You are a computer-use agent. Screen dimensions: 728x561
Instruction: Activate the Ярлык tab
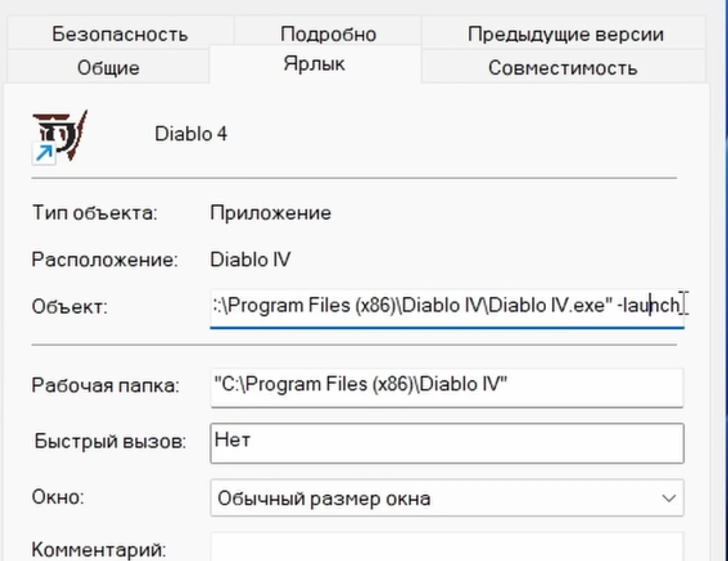click(x=314, y=64)
